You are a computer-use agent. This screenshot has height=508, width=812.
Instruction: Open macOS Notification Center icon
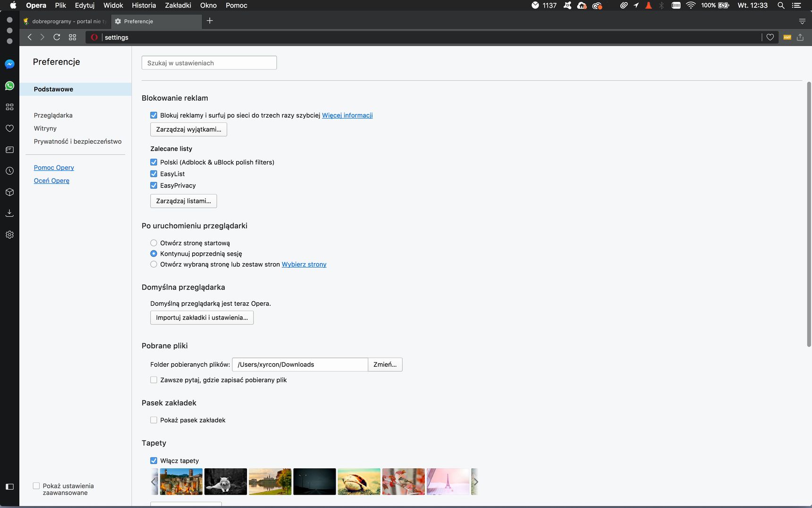(797, 5)
